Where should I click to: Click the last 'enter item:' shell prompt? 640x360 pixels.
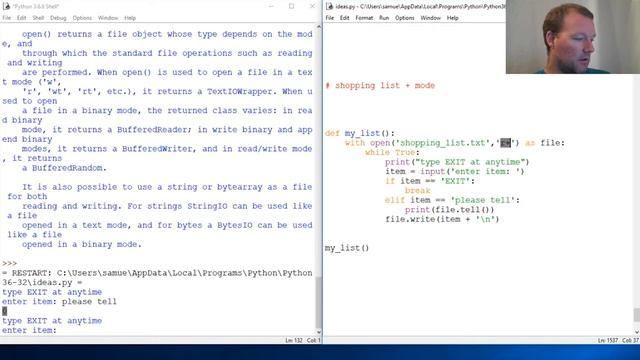click(x=29, y=330)
